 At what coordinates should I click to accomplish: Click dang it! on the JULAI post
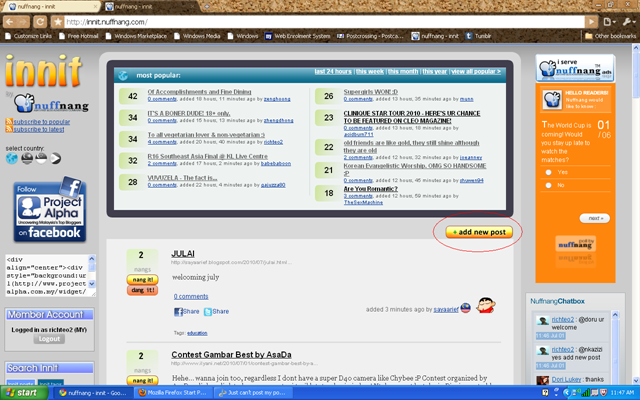[142, 290]
